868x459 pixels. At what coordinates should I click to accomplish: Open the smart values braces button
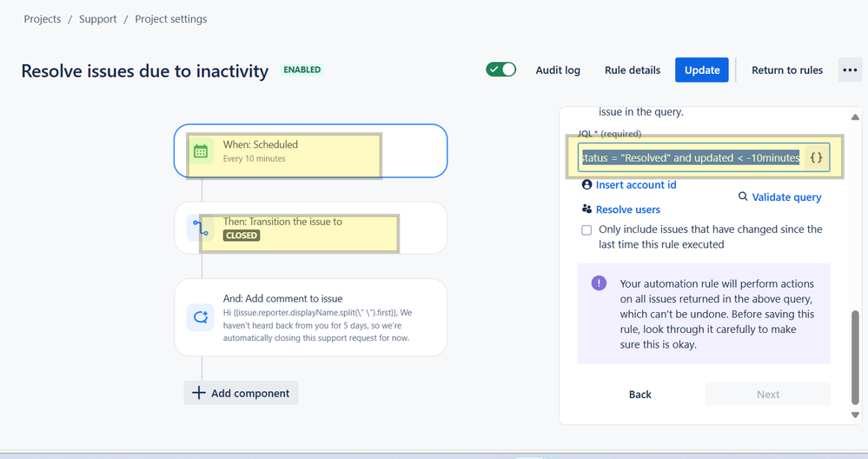816,158
